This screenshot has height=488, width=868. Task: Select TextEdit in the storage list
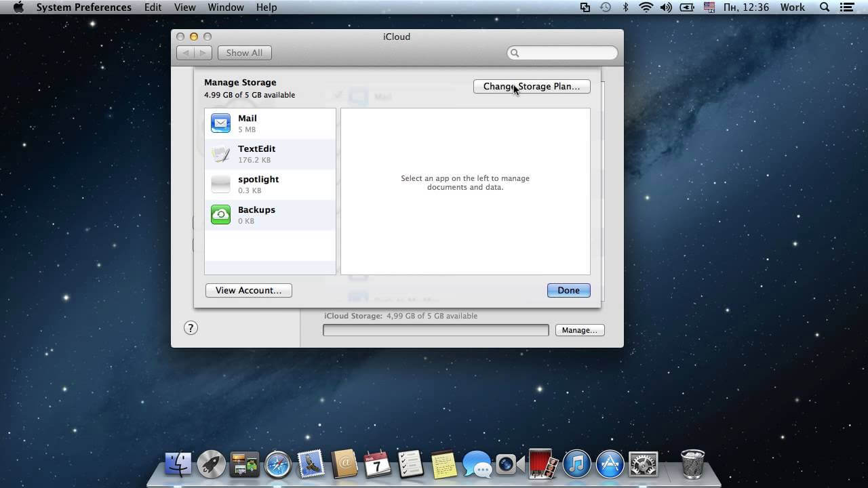click(270, 154)
